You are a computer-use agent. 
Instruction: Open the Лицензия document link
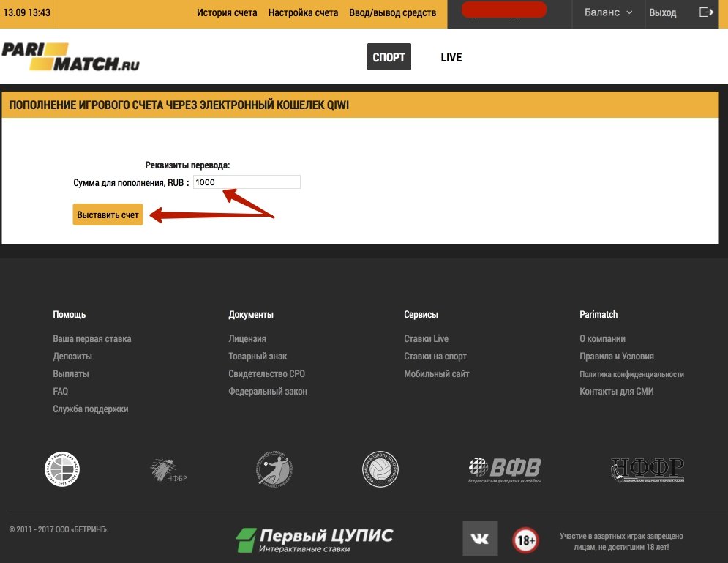(x=247, y=339)
